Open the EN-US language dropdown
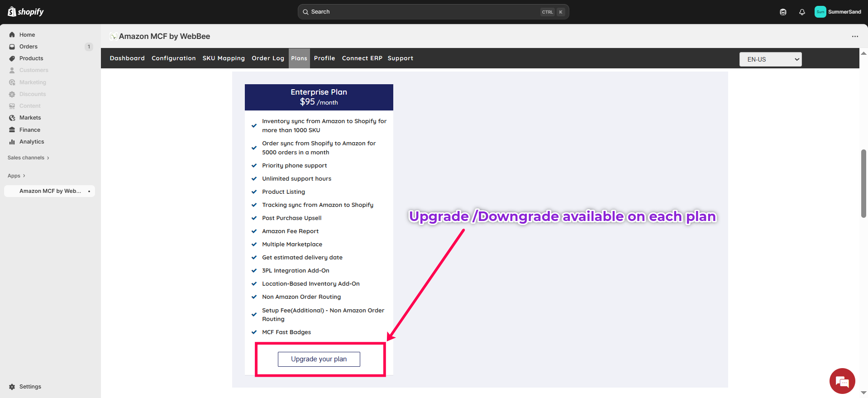Image resolution: width=868 pixels, height=398 pixels. click(770, 59)
